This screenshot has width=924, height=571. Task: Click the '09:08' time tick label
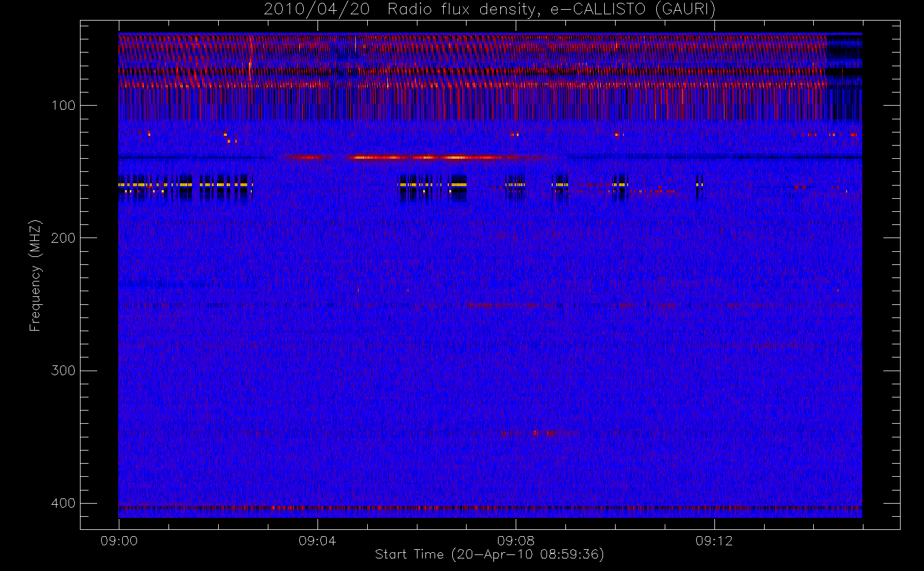pyautogui.click(x=516, y=541)
